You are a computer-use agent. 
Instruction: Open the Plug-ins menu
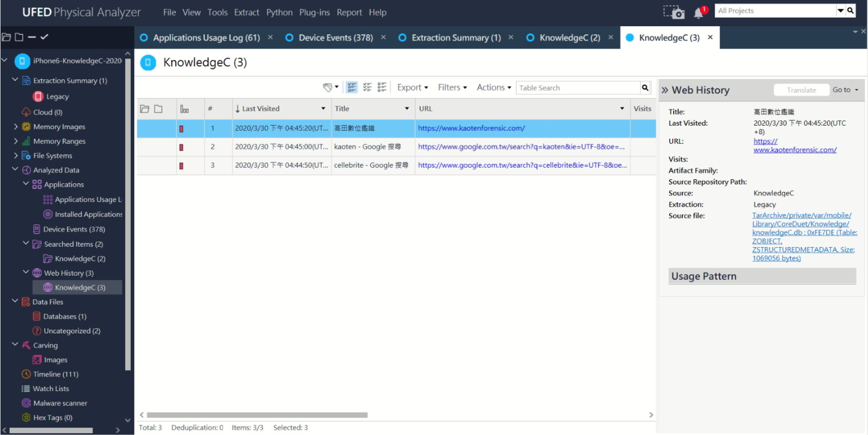coord(314,12)
